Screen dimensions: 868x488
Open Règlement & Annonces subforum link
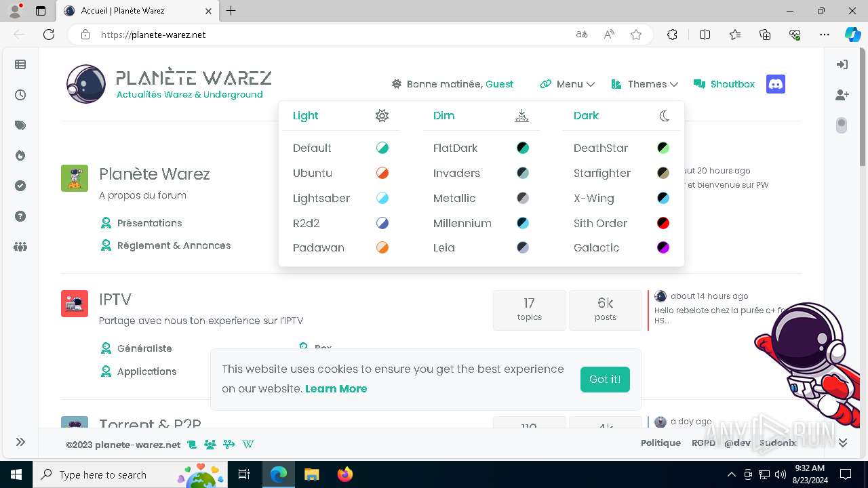(x=174, y=245)
